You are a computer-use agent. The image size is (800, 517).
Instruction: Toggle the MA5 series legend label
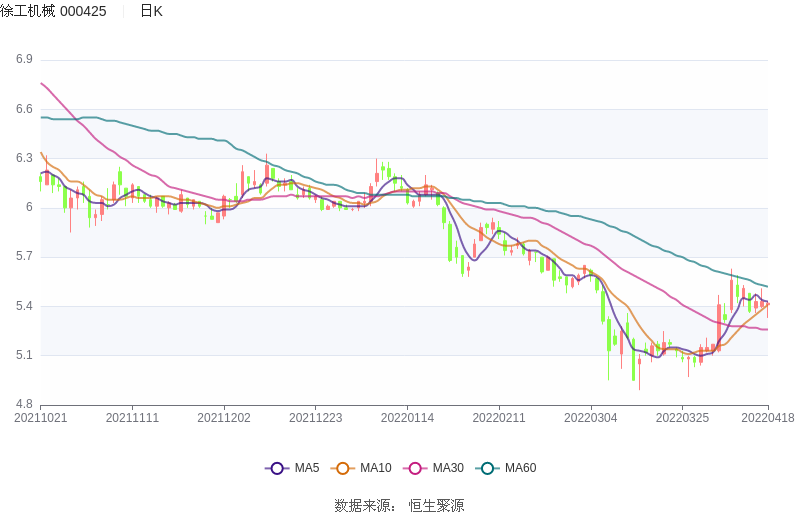(307, 468)
